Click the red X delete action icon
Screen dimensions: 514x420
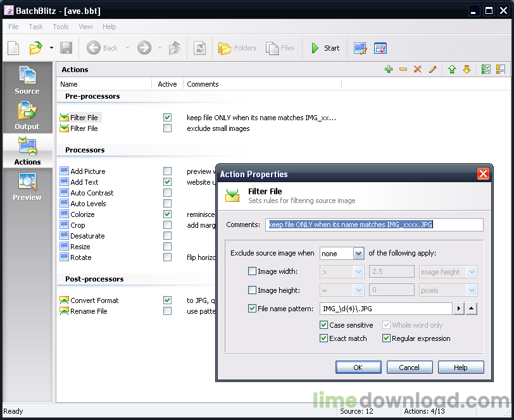[418, 70]
